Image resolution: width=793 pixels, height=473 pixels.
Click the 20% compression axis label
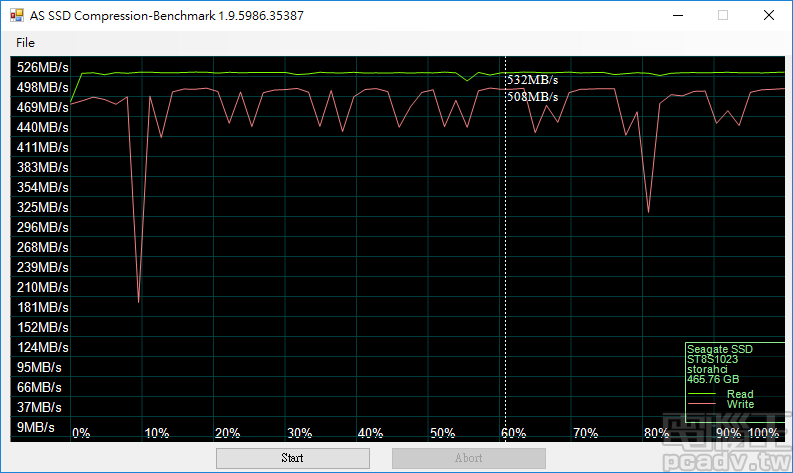pyautogui.click(x=228, y=434)
